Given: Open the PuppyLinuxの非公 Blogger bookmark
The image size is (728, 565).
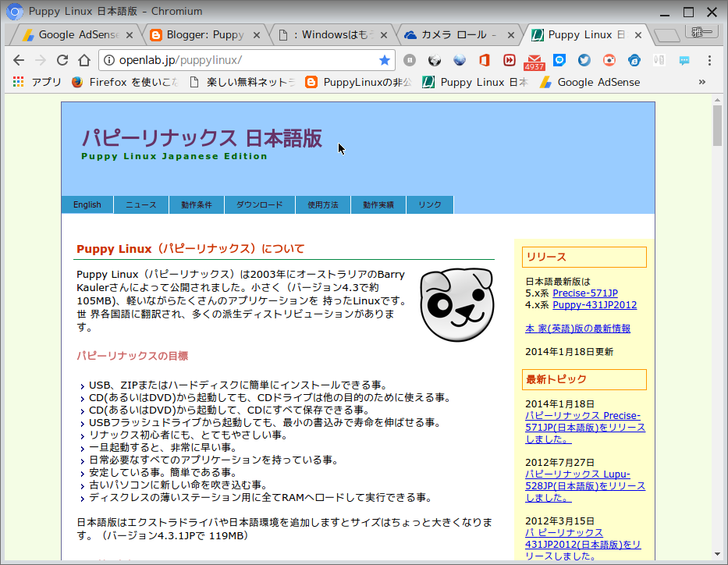Looking at the screenshot, I should tap(358, 82).
